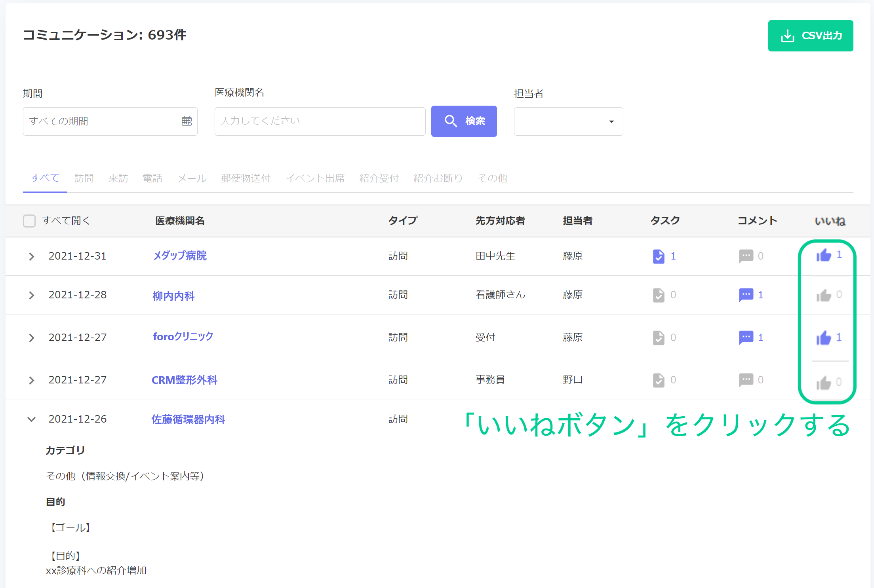Toggle the すべて開く checkbox
This screenshot has width=874, height=588.
pos(29,221)
